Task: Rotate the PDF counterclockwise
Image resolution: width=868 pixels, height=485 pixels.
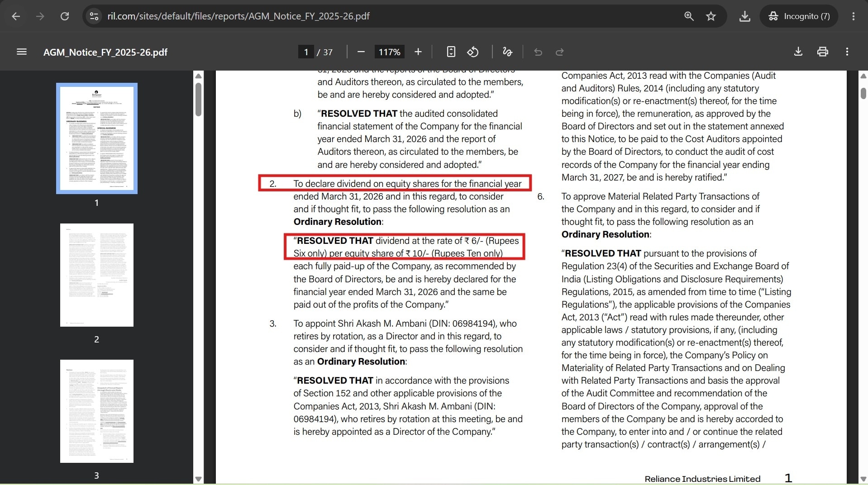Action: click(473, 52)
